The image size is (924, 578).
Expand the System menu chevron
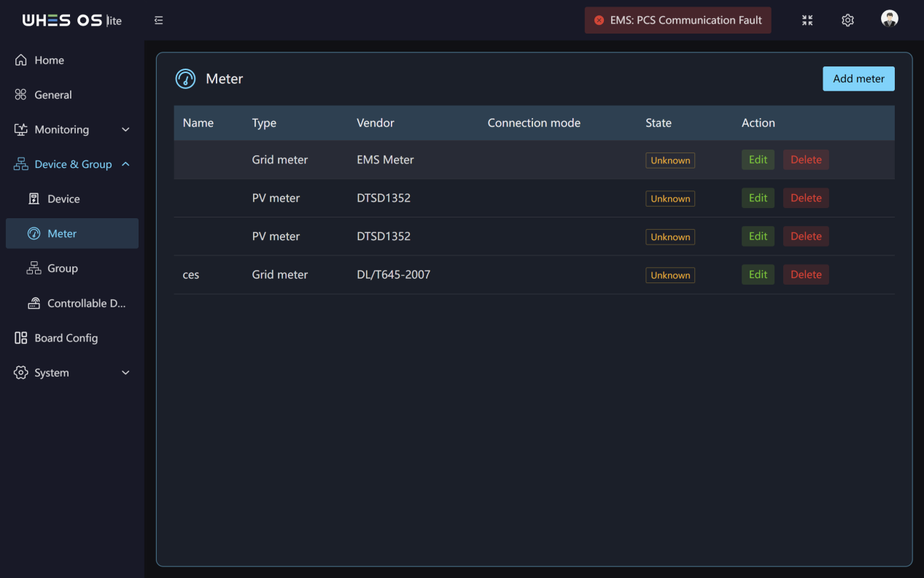(x=125, y=373)
